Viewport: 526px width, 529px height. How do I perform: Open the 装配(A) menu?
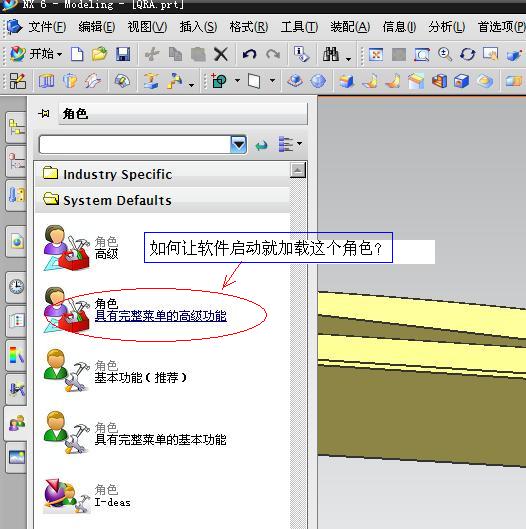pyautogui.click(x=350, y=27)
